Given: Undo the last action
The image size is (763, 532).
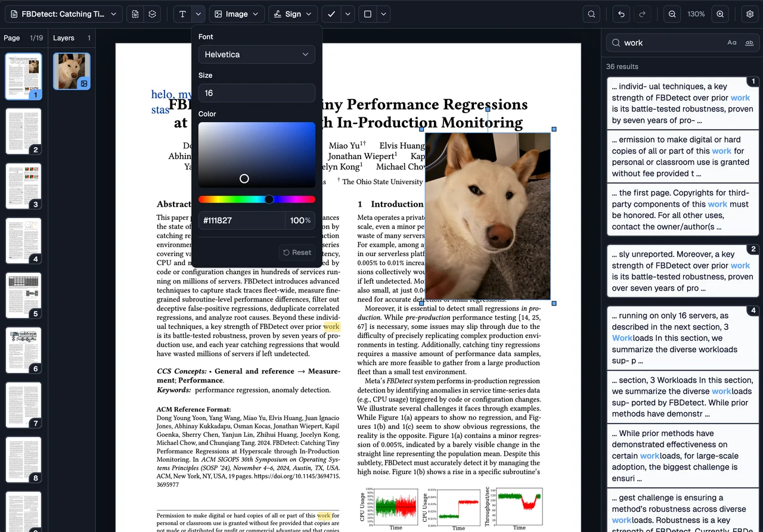Looking at the screenshot, I should (621, 14).
